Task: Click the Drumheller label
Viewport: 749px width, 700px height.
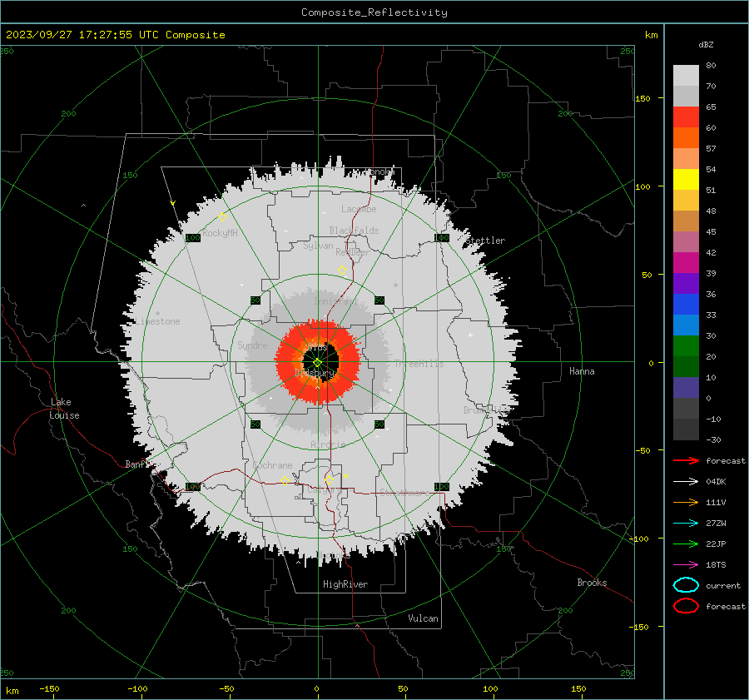Action: tap(487, 410)
